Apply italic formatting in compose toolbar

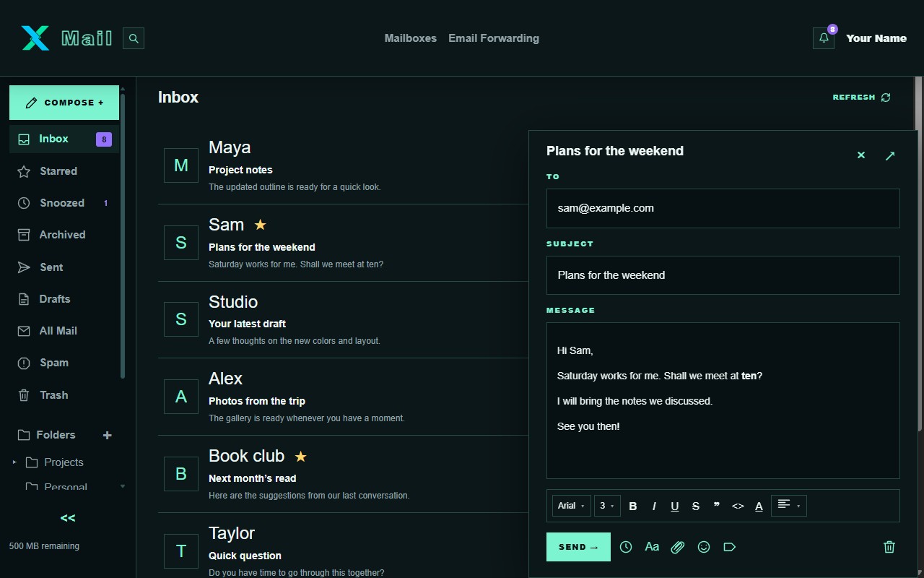(654, 506)
